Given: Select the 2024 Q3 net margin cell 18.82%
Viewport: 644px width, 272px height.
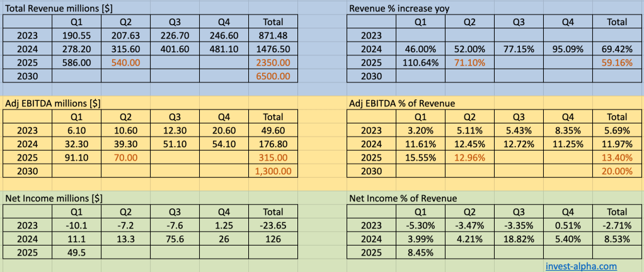Looking at the screenshot, I should [519, 239].
